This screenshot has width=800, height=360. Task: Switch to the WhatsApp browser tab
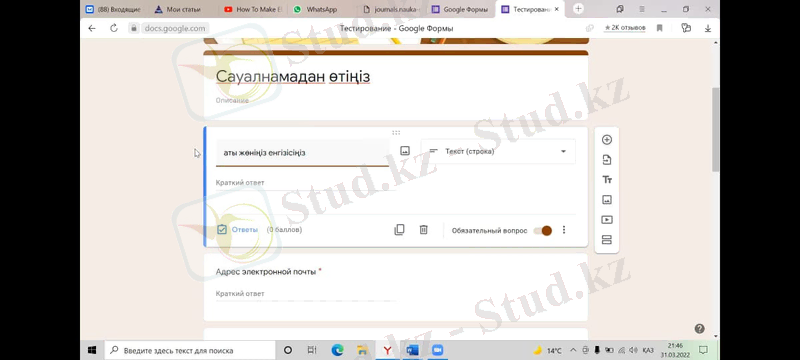pos(316,9)
